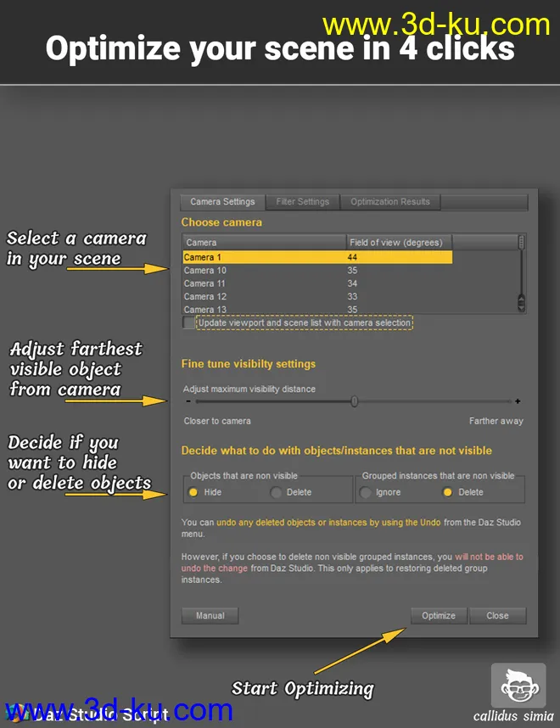Click scroll down arrow in camera list
The height and width of the screenshot is (728, 560).
(x=521, y=307)
